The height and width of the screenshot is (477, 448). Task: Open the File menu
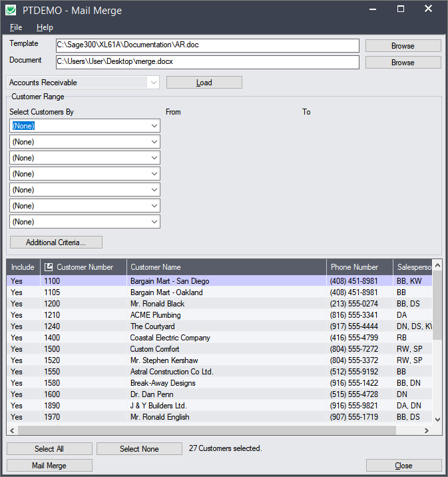[x=16, y=27]
